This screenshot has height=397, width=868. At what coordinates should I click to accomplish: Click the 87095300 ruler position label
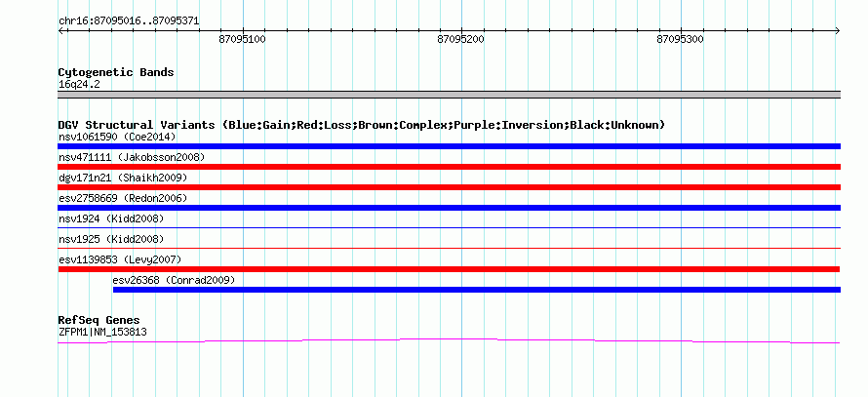[680, 39]
